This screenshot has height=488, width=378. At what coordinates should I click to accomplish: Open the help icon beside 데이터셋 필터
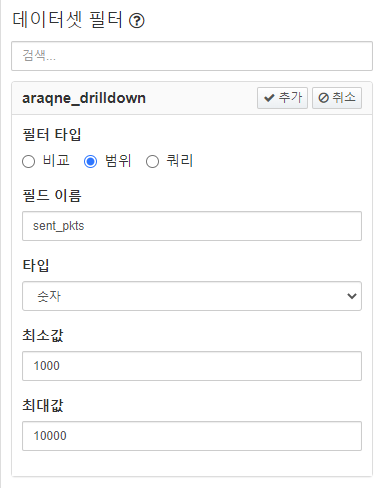coord(137,21)
